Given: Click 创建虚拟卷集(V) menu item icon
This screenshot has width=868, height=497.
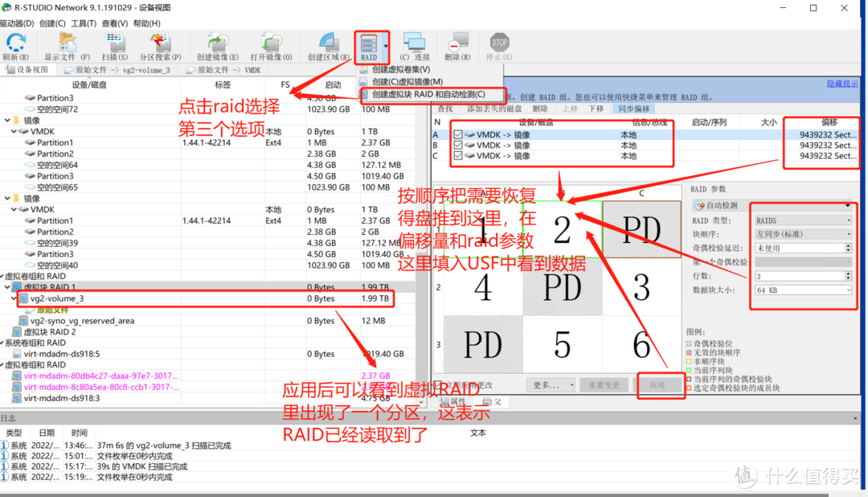Looking at the screenshot, I should (364, 69).
